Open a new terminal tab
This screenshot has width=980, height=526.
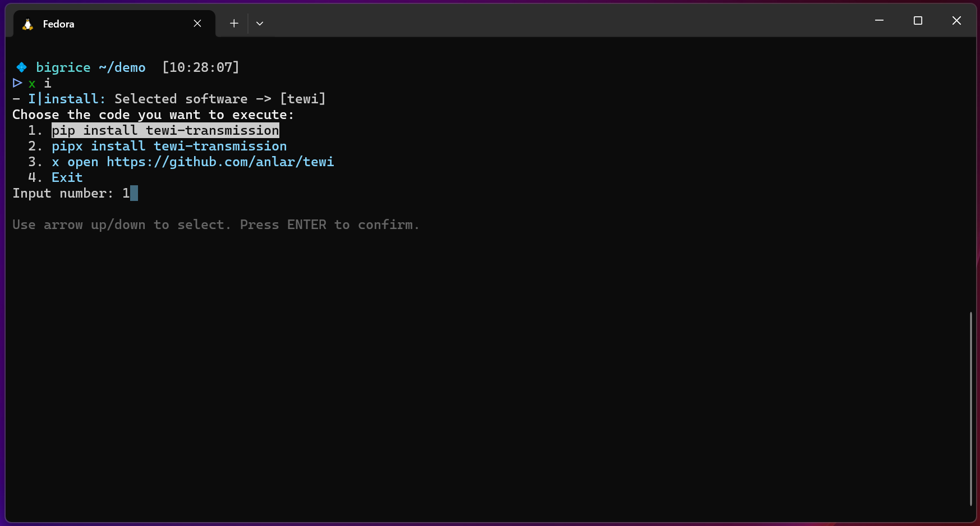234,24
